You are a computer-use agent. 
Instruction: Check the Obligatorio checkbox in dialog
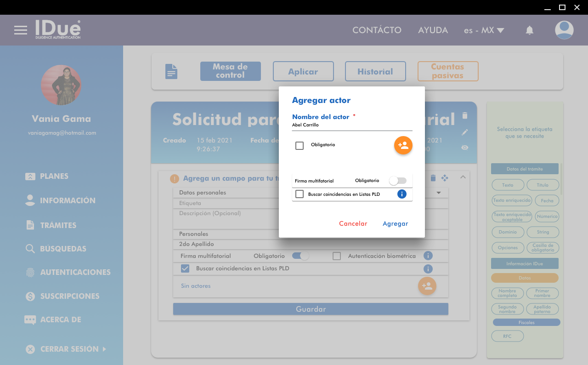[300, 146]
